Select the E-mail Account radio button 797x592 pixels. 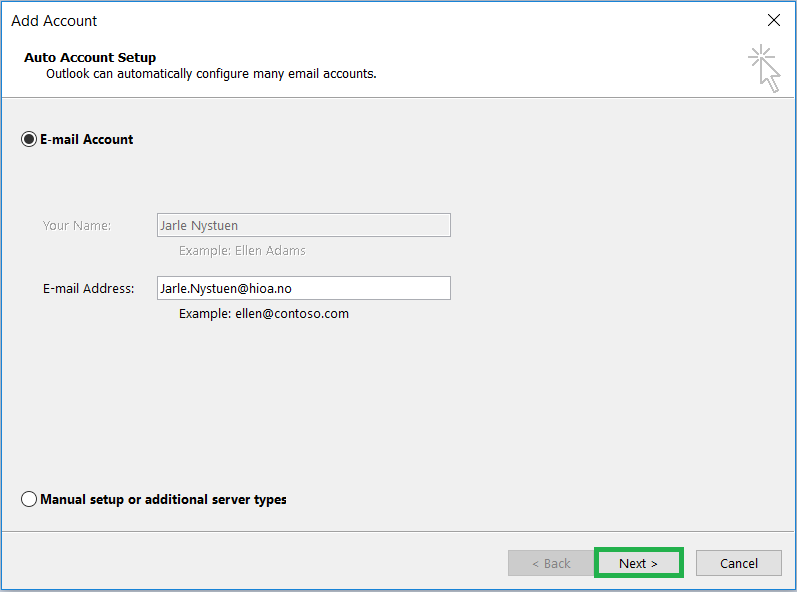point(29,139)
